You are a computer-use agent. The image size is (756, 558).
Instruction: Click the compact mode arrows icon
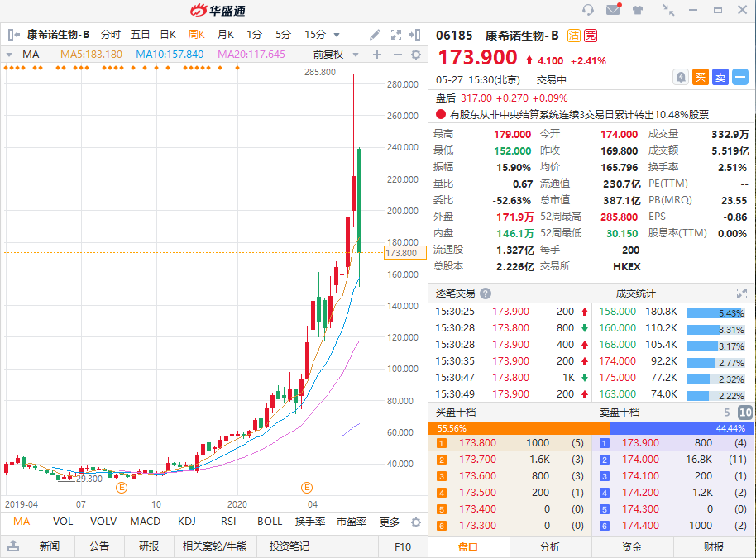click(x=668, y=10)
